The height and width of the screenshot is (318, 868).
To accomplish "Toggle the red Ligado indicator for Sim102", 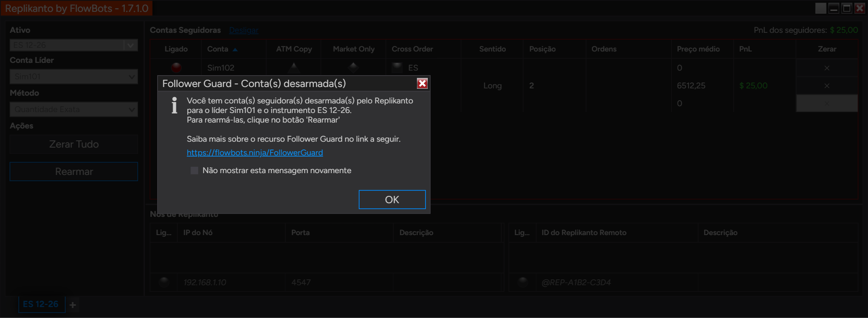I will pos(176,67).
